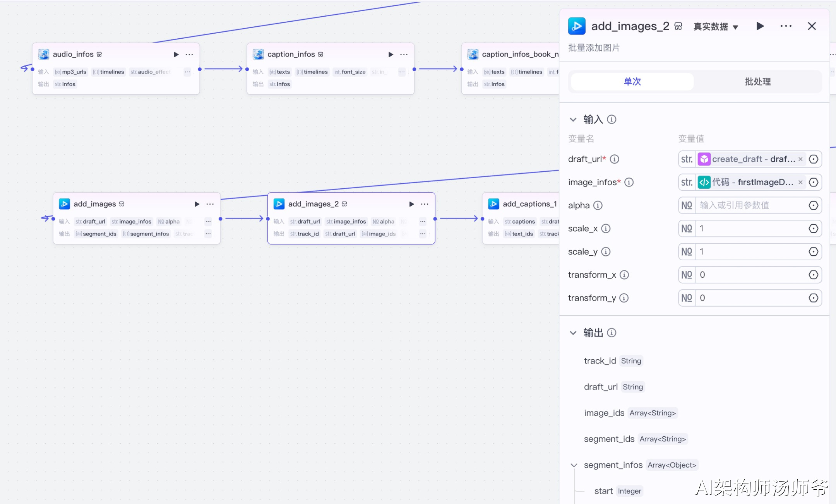Click play icon on caption_infos node
836x504 pixels.
pyautogui.click(x=391, y=55)
